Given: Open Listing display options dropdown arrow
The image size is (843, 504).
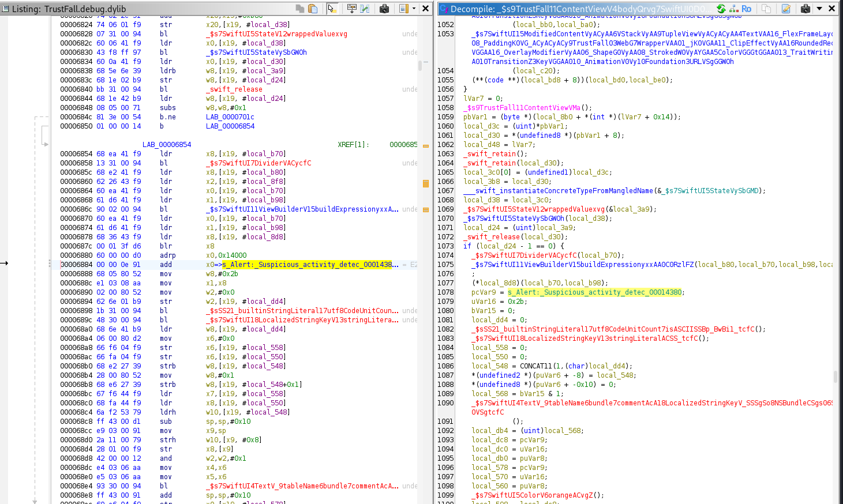Looking at the screenshot, I should coord(414,9).
